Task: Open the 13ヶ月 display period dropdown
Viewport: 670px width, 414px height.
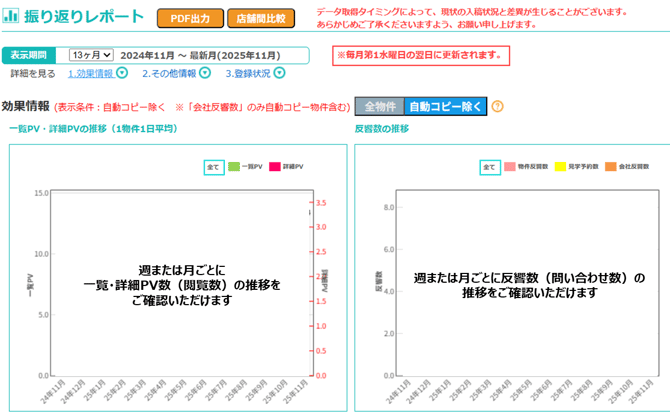Action: (91, 56)
